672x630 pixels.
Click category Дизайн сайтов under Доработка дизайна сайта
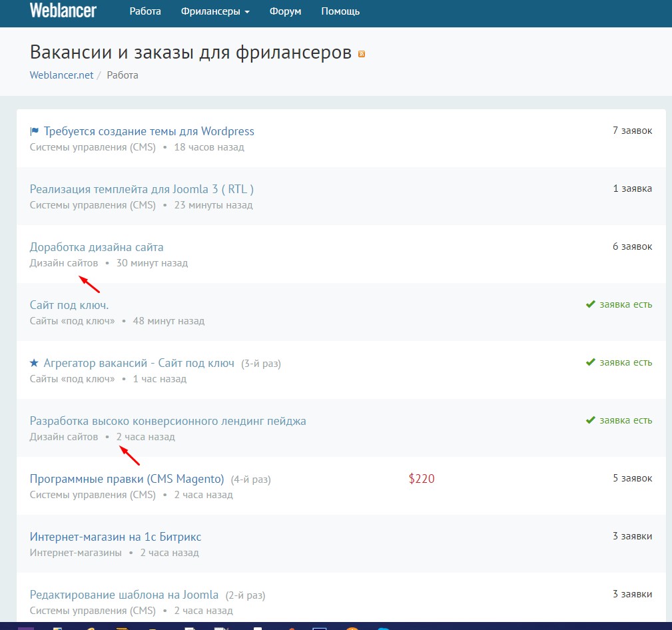click(x=64, y=262)
